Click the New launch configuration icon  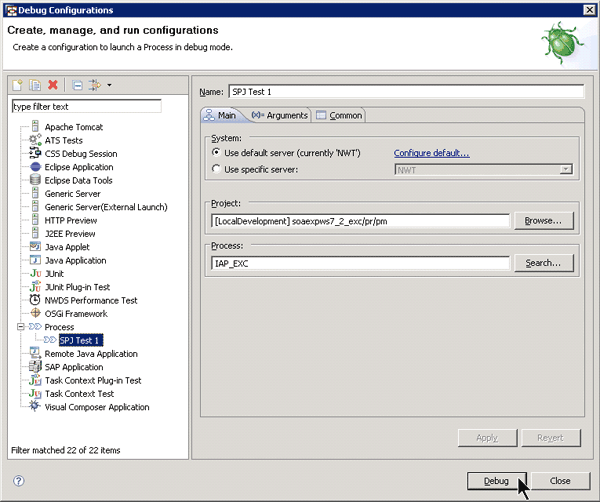point(17,86)
